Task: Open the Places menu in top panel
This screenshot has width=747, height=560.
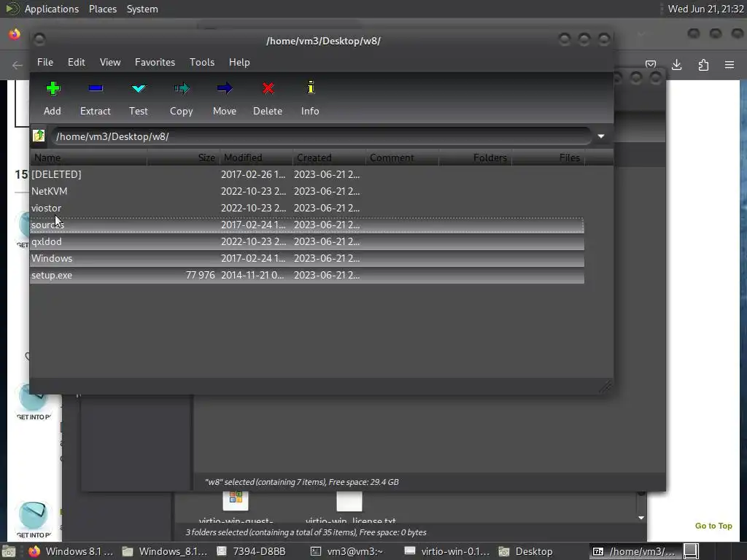Action: (103, 9)
